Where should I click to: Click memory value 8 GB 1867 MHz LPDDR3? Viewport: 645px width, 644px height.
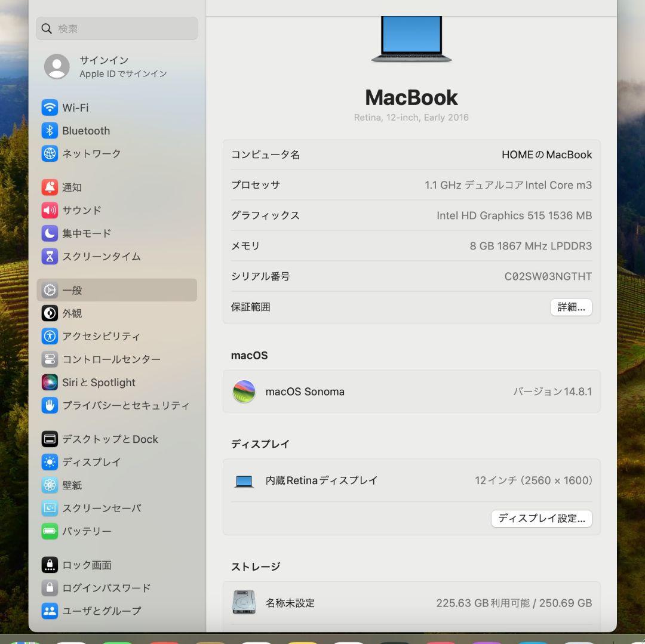[531, 246]
